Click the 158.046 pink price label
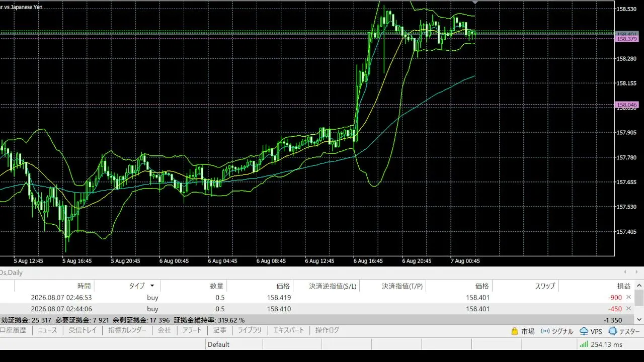 tap(627, 105)
